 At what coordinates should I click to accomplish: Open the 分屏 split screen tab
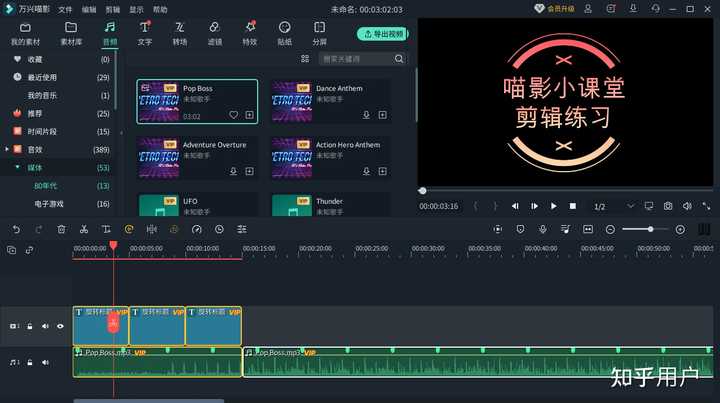(x=319, y=34)
